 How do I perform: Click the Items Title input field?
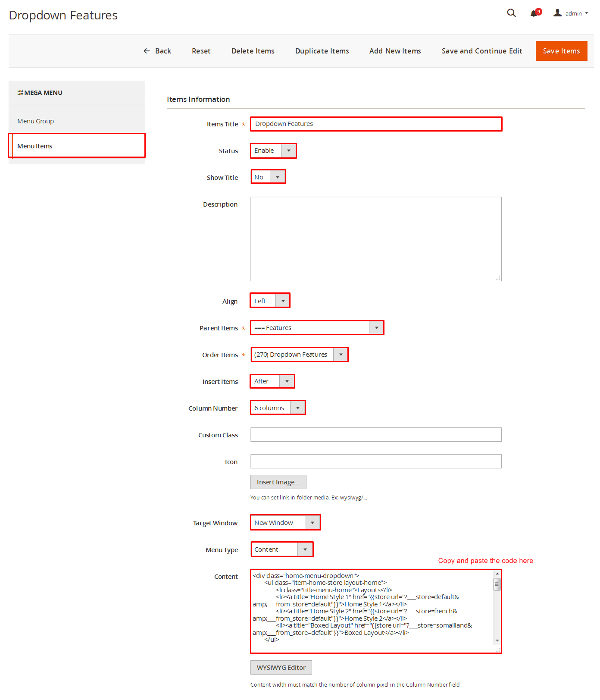(376, 124)
